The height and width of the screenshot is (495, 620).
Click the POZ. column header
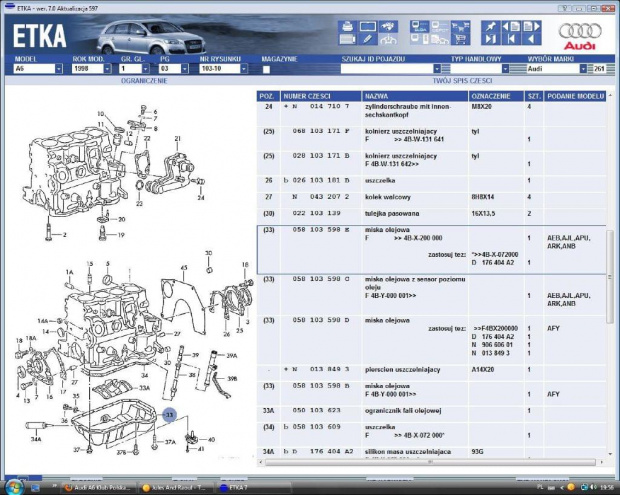point(268,96)
